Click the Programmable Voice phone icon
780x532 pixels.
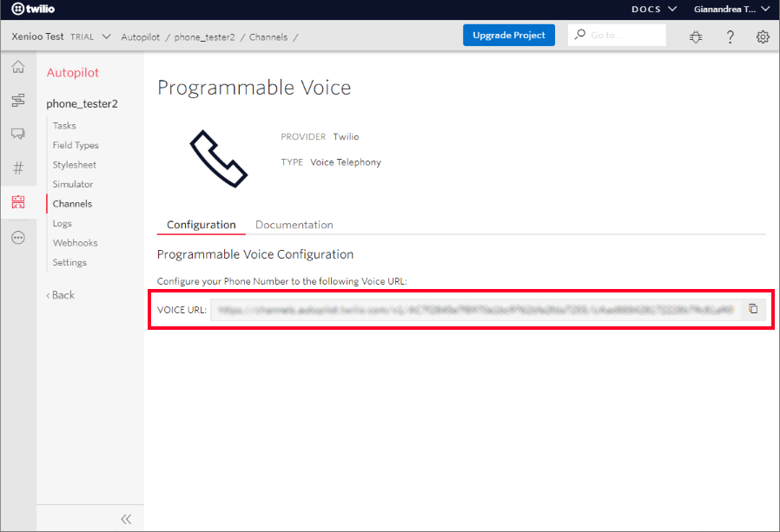[x=218, y=159]
